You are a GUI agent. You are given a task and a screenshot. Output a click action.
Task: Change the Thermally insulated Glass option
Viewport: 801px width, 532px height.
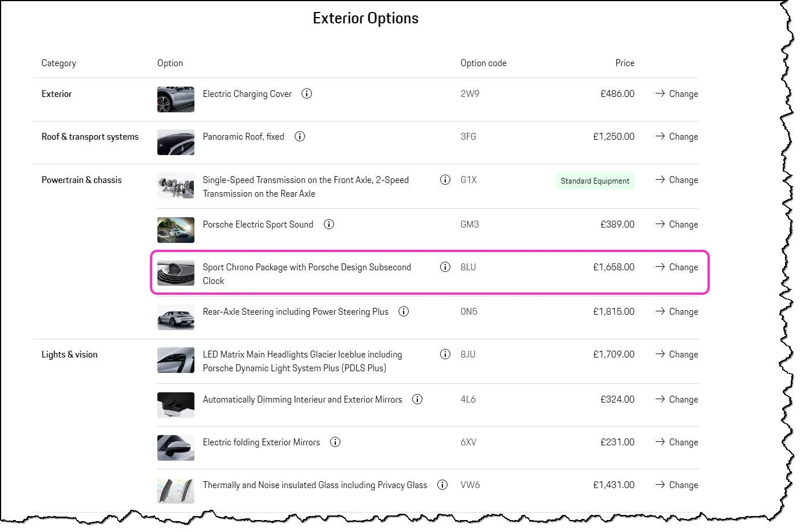tap(677, 485)
